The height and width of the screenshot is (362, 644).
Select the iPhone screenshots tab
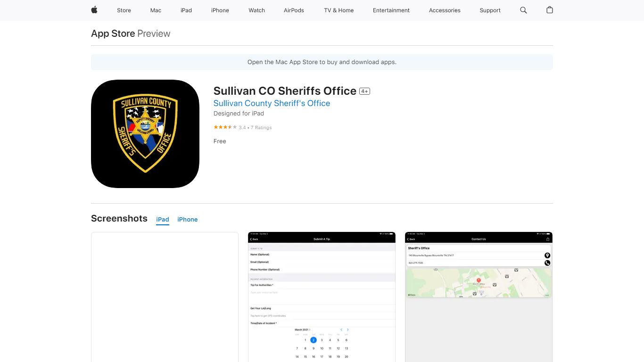[188, 220]
